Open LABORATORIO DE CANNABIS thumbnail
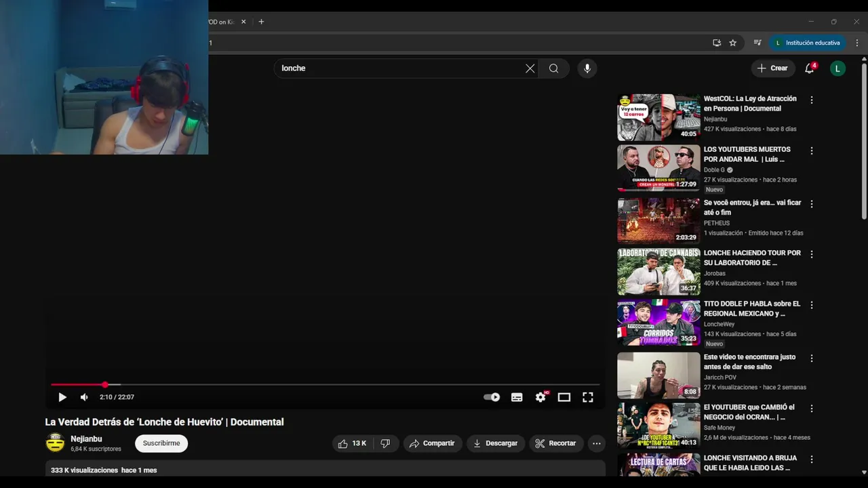868x488 pixels. pos(658,271)
